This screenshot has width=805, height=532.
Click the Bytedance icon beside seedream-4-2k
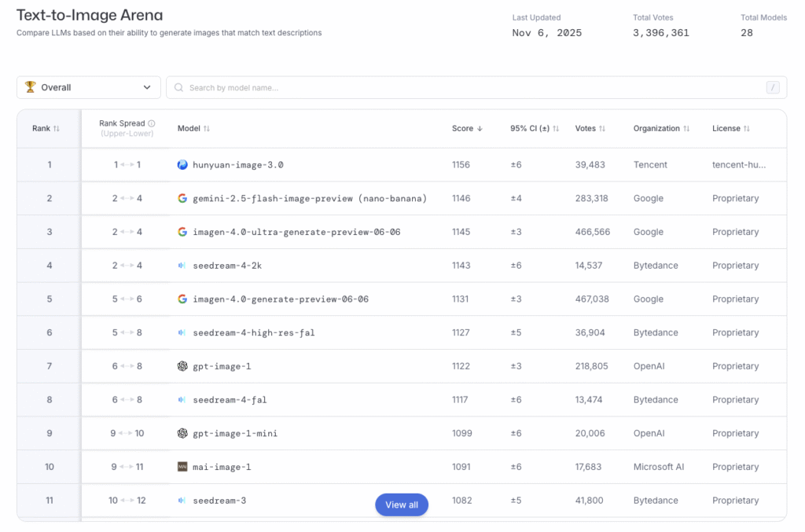182,266
